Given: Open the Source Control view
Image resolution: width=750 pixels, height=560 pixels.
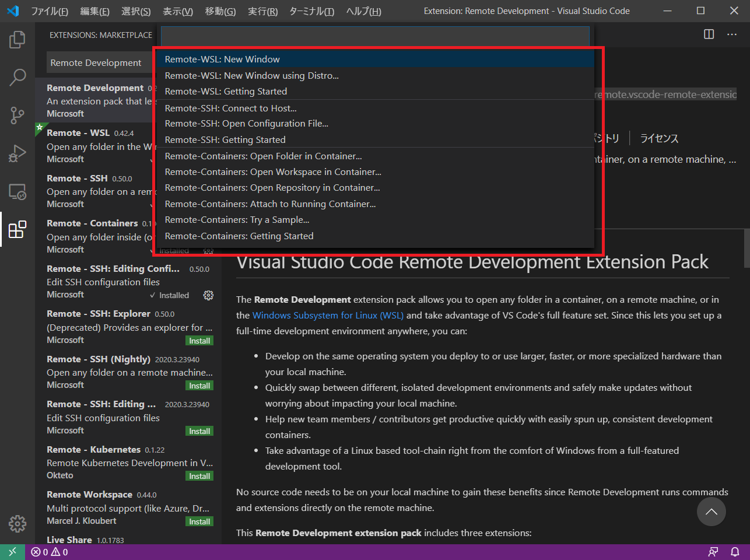Looking at the screenshot, I should pyautogui.click(x=17, y=115).
